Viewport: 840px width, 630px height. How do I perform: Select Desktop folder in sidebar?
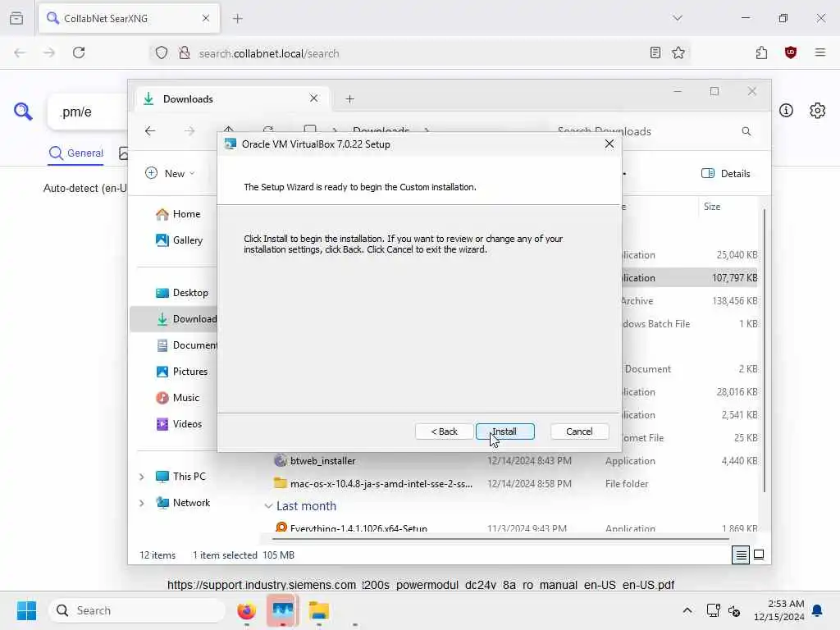182,293
